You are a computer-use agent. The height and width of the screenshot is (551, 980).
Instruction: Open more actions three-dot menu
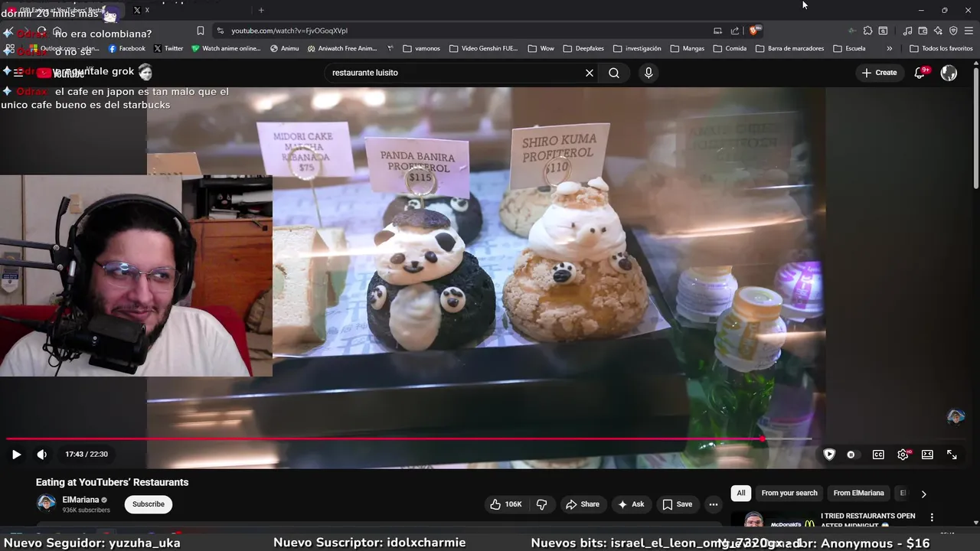click(x=714, y=504)
